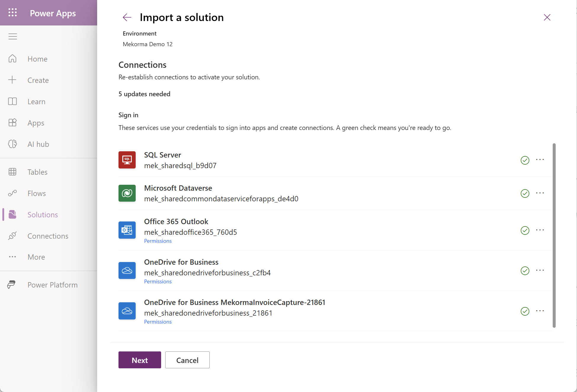Click the Solutions icon in sidebar

[12, 214]
